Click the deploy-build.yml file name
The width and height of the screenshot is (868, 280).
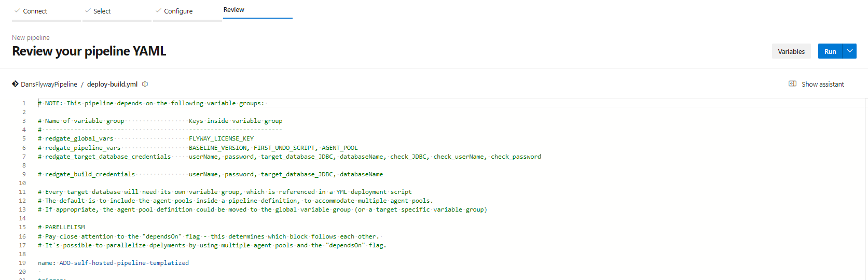point(112,84)
